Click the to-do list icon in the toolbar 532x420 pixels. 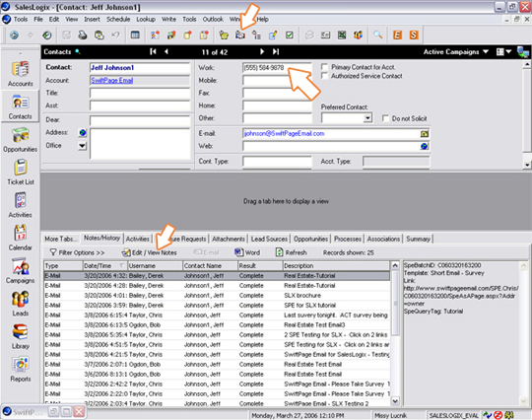tap(256, 35)
